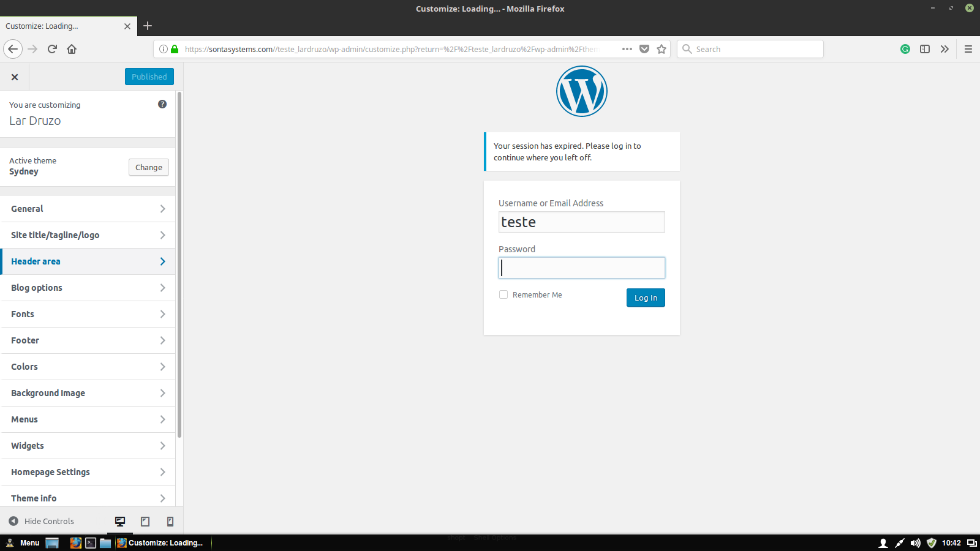This screenshot has width=980, height=551.
Task: Switch to tablet preview mode
Action: coord(145,522)
